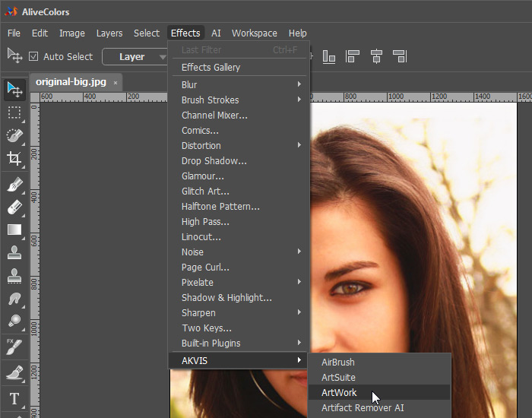Click the Align Right Edges icon

(400, 56)
